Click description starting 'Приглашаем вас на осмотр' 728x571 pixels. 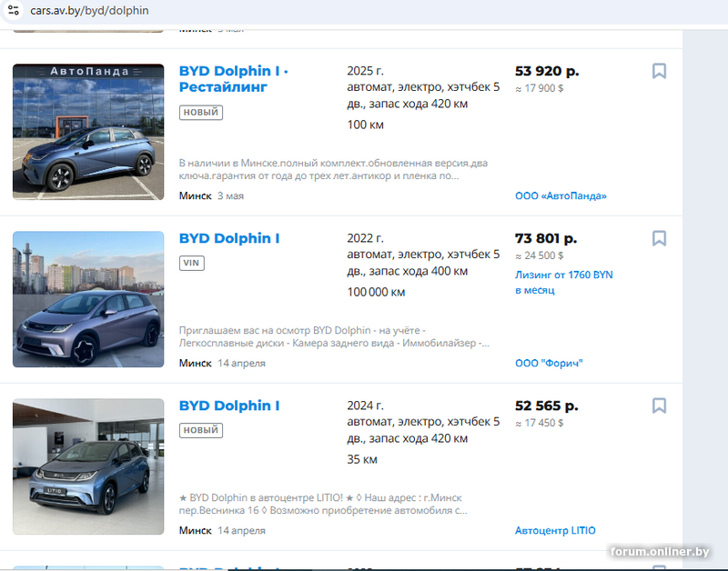[x=334, y=336]
